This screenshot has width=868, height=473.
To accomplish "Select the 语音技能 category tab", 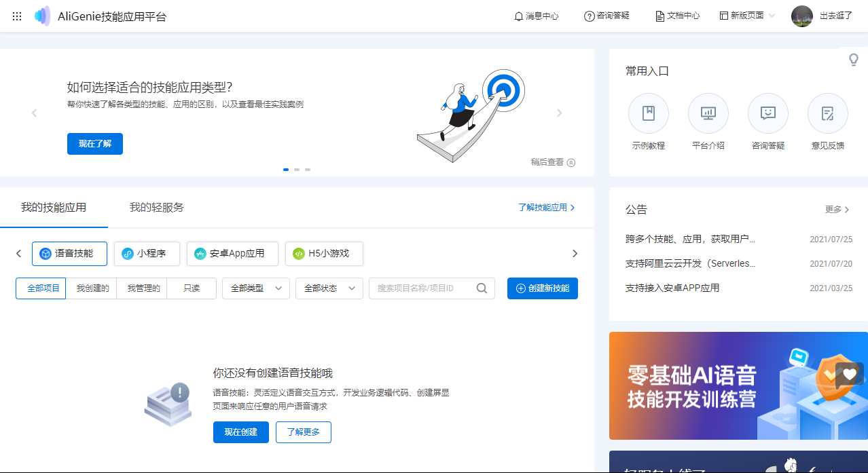I will click(x=69, y=254).
